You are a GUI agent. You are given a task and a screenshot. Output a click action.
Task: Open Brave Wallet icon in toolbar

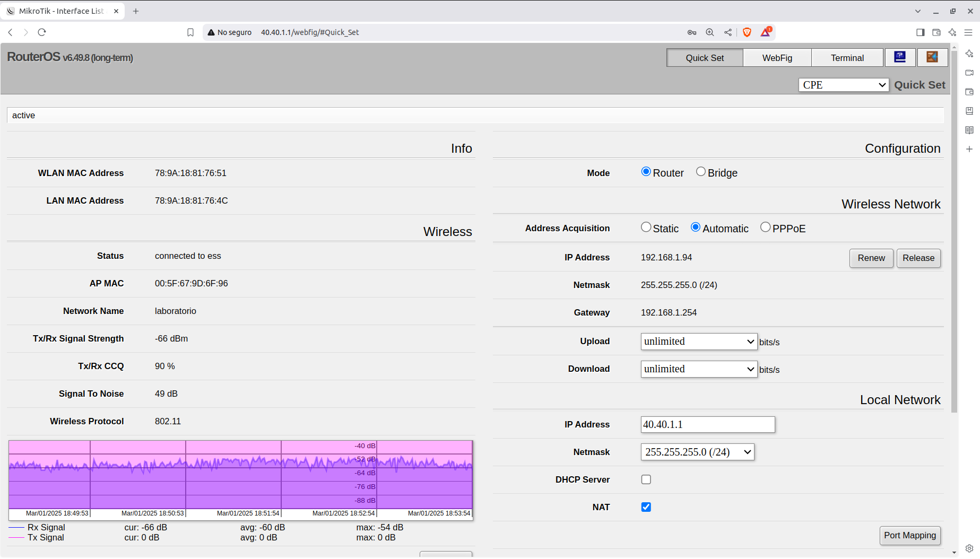pyautogui.click(x=936, y=32)
